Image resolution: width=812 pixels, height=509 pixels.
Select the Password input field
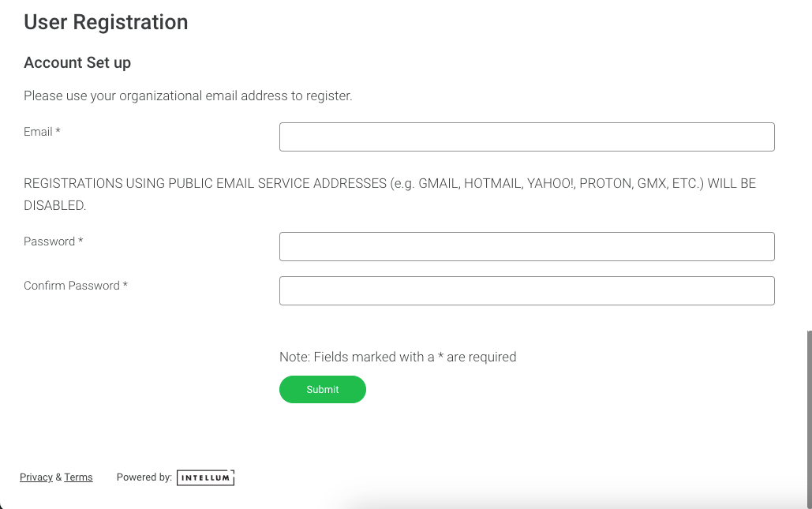pos(526,246)
